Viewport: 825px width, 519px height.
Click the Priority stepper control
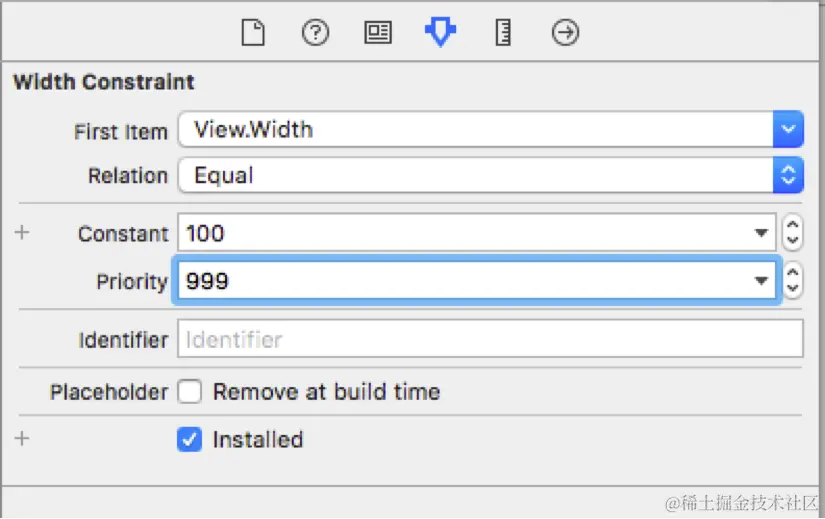pyautogui.click(x=792, y=282)
